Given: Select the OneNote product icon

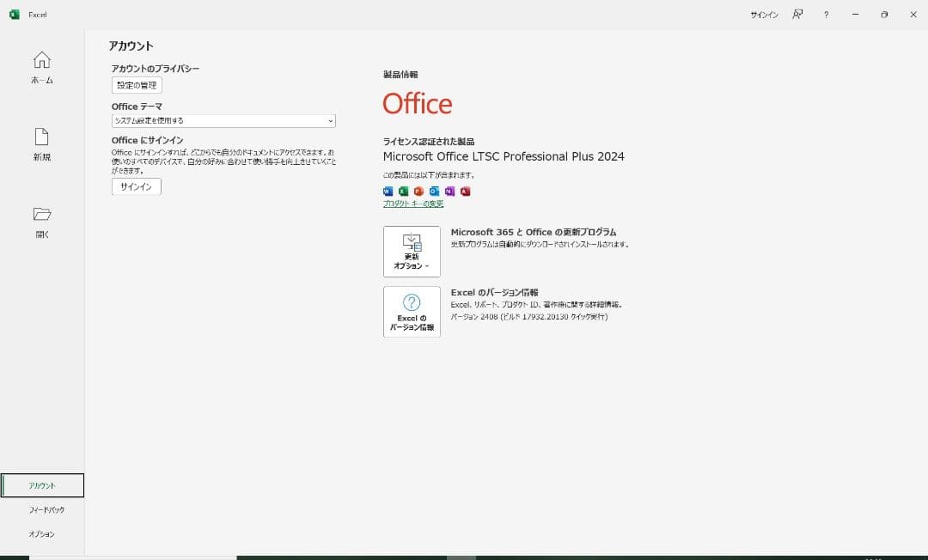Looking at the screenshot, I should 449,191.
